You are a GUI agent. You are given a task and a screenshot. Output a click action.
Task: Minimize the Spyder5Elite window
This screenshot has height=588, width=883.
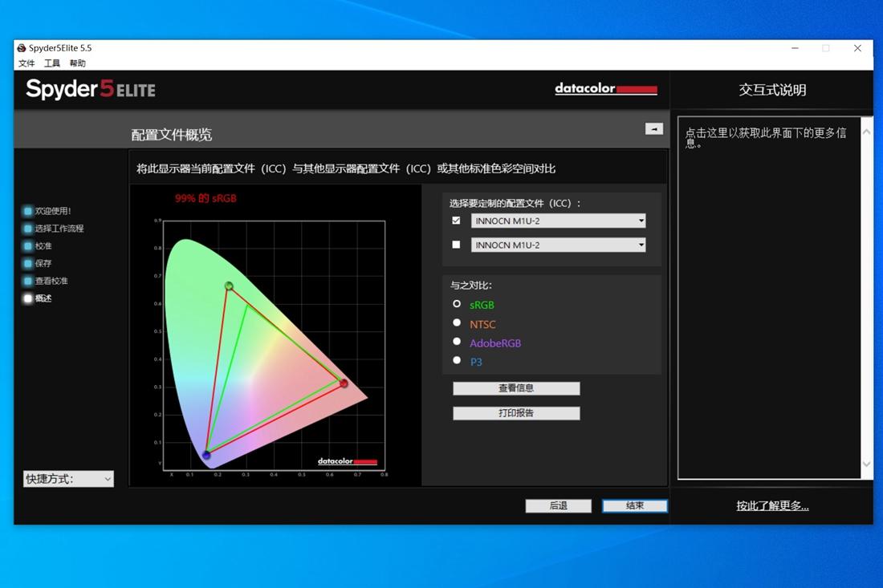[795, 48]
